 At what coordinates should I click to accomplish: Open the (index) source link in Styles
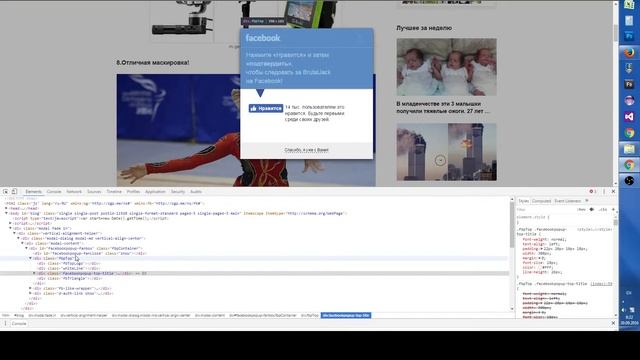pos(601,284)
